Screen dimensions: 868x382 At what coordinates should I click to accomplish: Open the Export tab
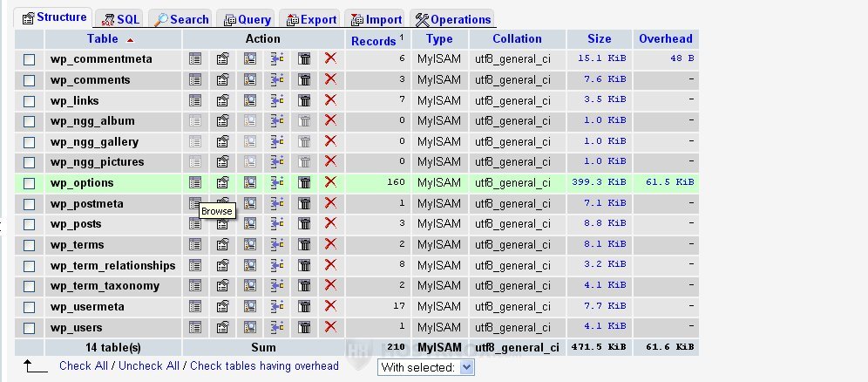pyautogui.click(x=311, y=19)
